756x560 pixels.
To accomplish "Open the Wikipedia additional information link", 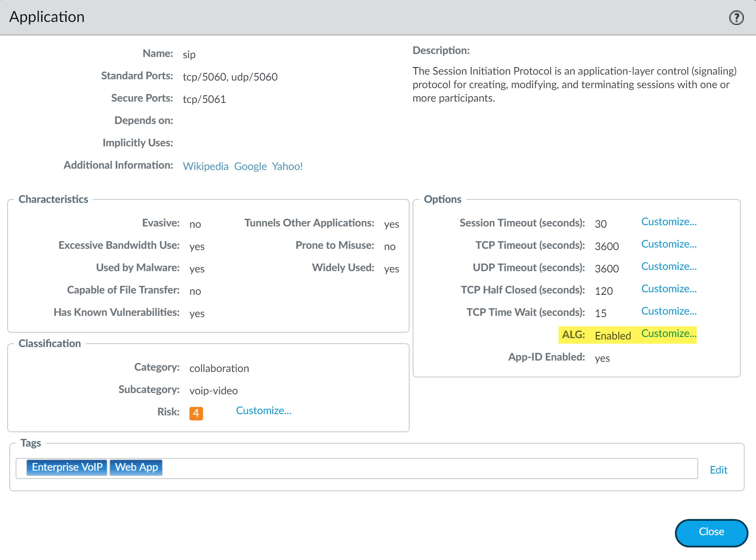I will coord(205,166).
